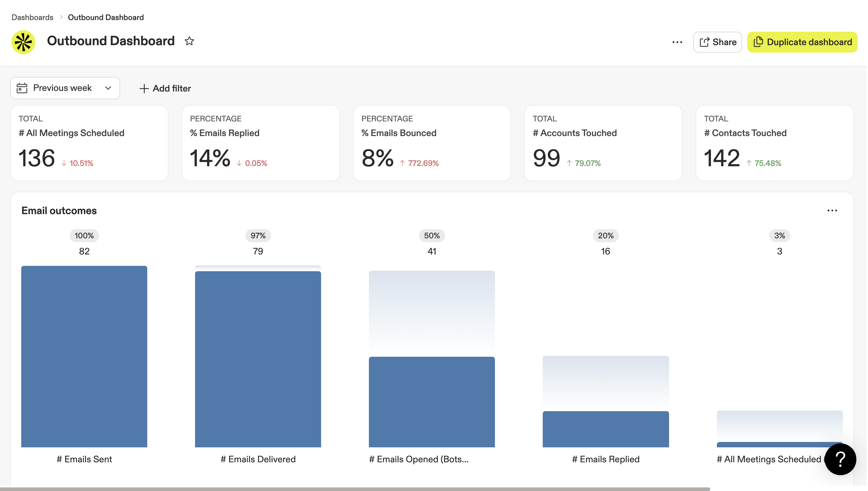Click the yellow dashboard logo icon
This screenshot has width=868, height=491.
23,42
